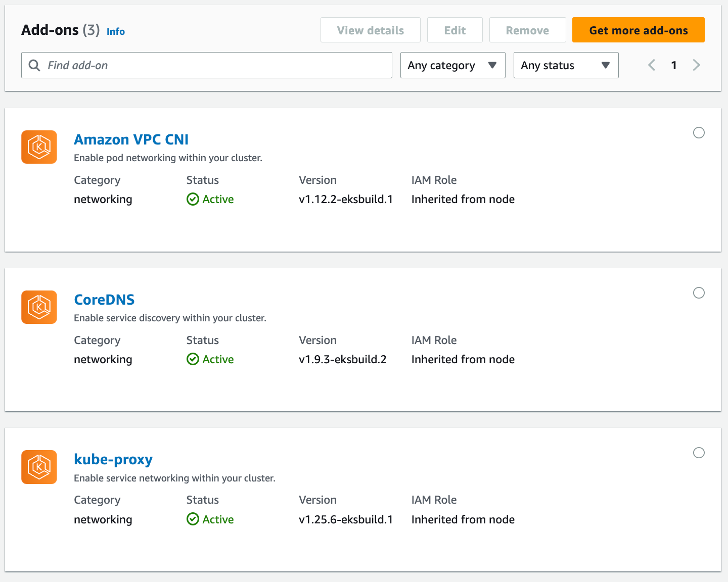Open the kube-proxy add-on link
The image size is (728, 582).
pos(113,459)
